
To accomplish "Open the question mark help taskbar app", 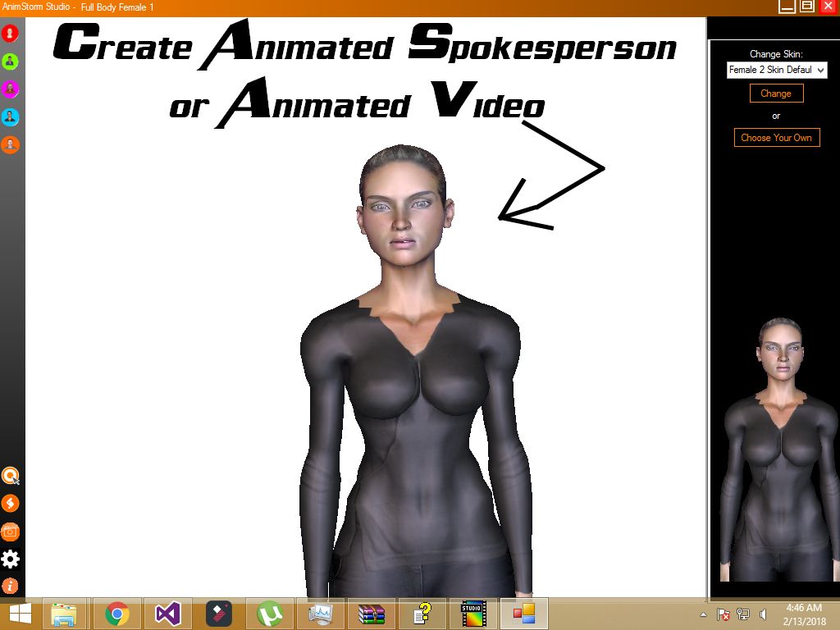I will coord(422,614).
